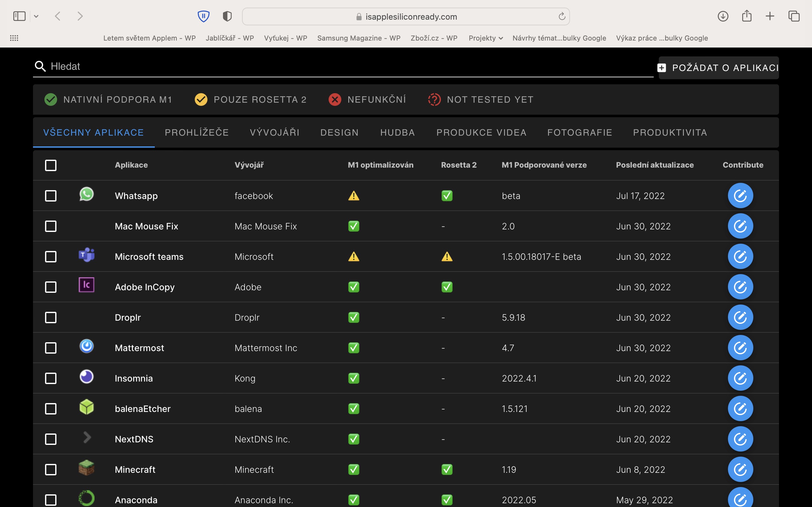This screenshot has width=812, height=507.
Task: Switch to the Prohlížeče tab
Action: pyautogui.click(x=197, y=132)
